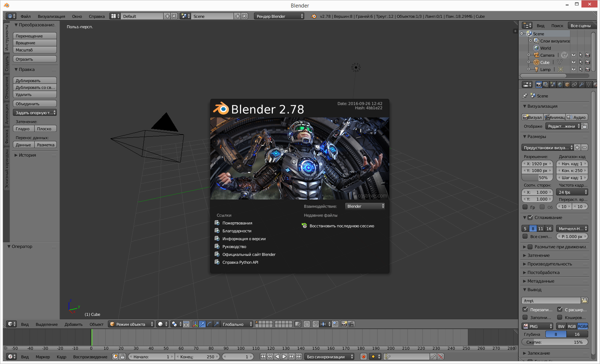Screen dimensions: 600x364
Task: Click the add new scene plus icon
Action: pyautogui.click(x=238, y=16)
